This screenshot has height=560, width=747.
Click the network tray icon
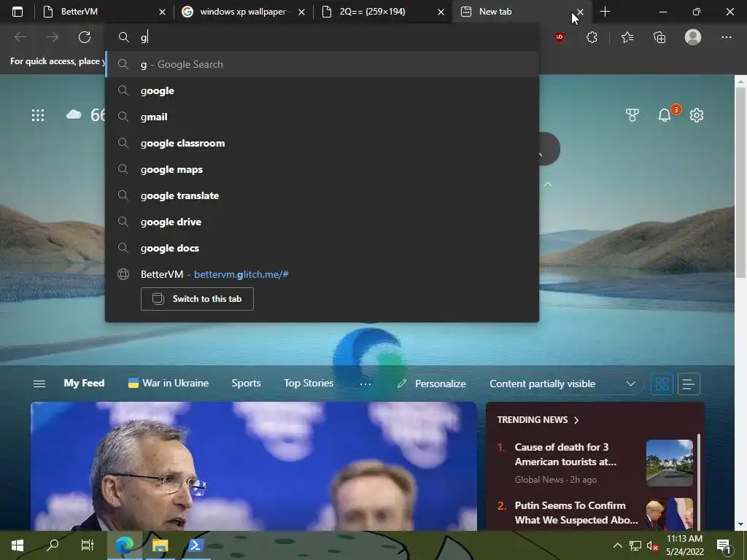coord(635,545)
